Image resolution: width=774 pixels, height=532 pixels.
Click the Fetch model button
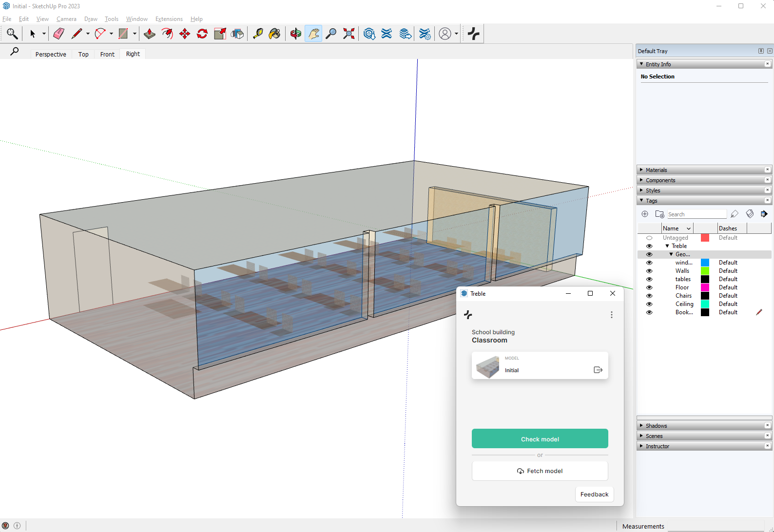(540, 471)
